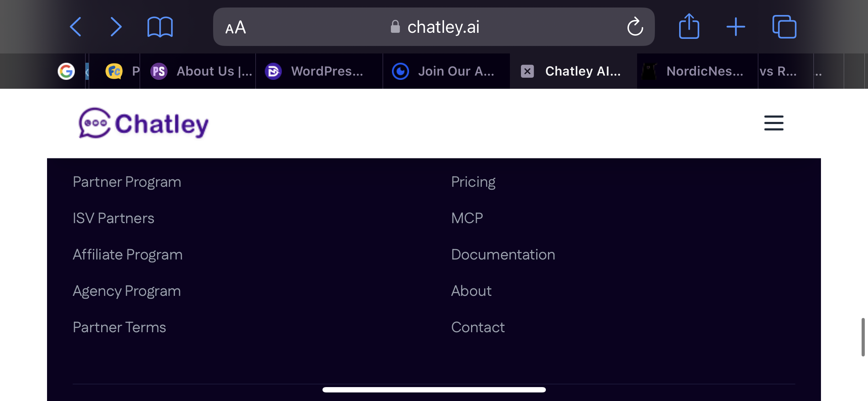Screen dimensions: 868x401
Task: Click the Chatley logo
Action: pyautogui.click(x=144, y=123)
